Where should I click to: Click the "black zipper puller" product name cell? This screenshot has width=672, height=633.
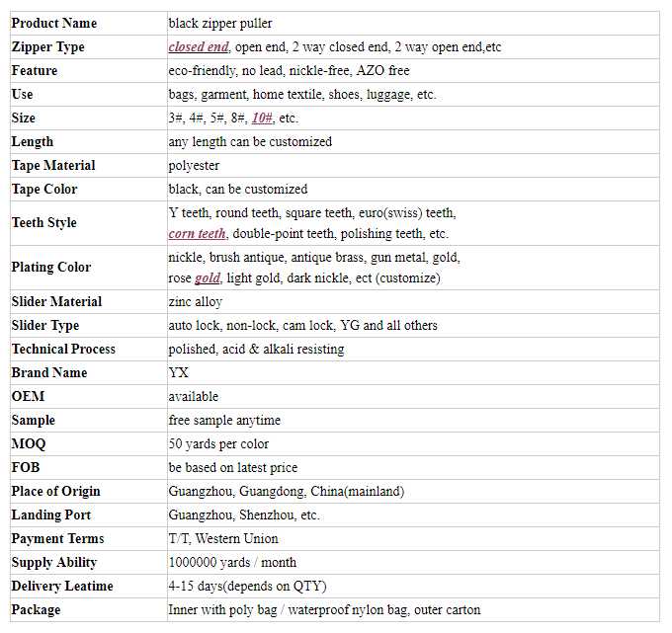tap(220, 23)
